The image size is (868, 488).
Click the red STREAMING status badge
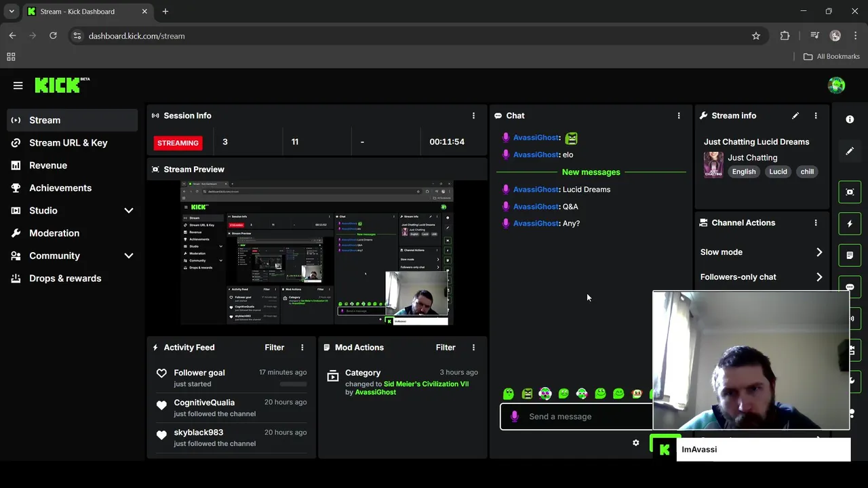pyautogui.click(x=178, y=143)
